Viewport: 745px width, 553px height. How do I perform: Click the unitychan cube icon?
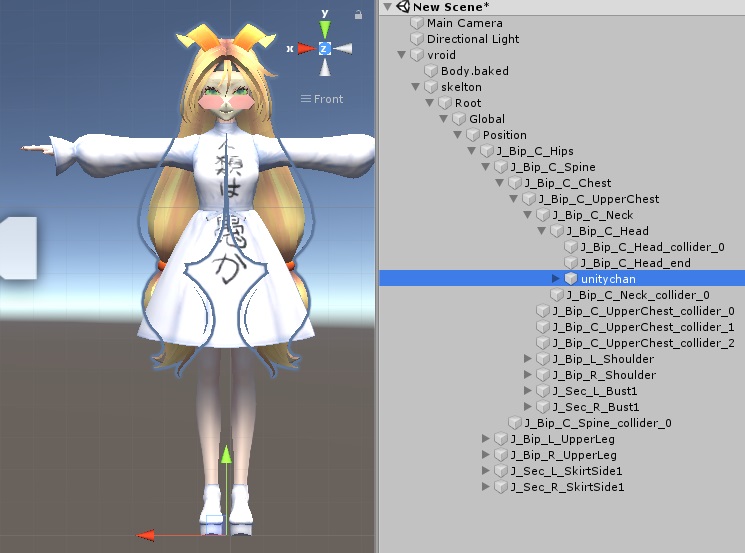pyautogui.click(x=571, y=279)
